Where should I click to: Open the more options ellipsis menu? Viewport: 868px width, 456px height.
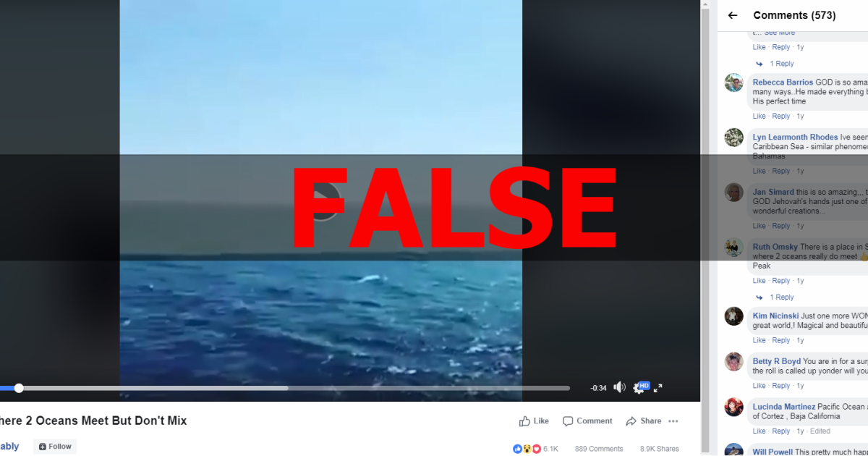[673, 421]
